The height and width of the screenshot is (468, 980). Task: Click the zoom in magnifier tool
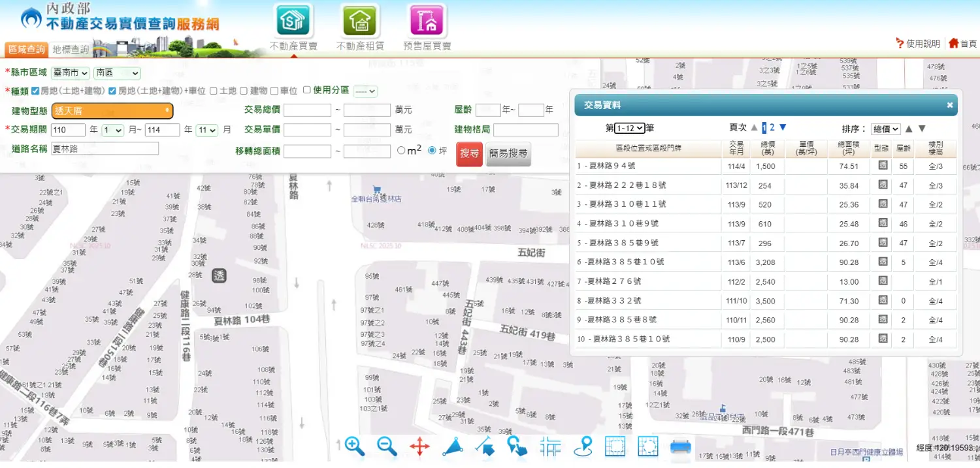(354, 446)
